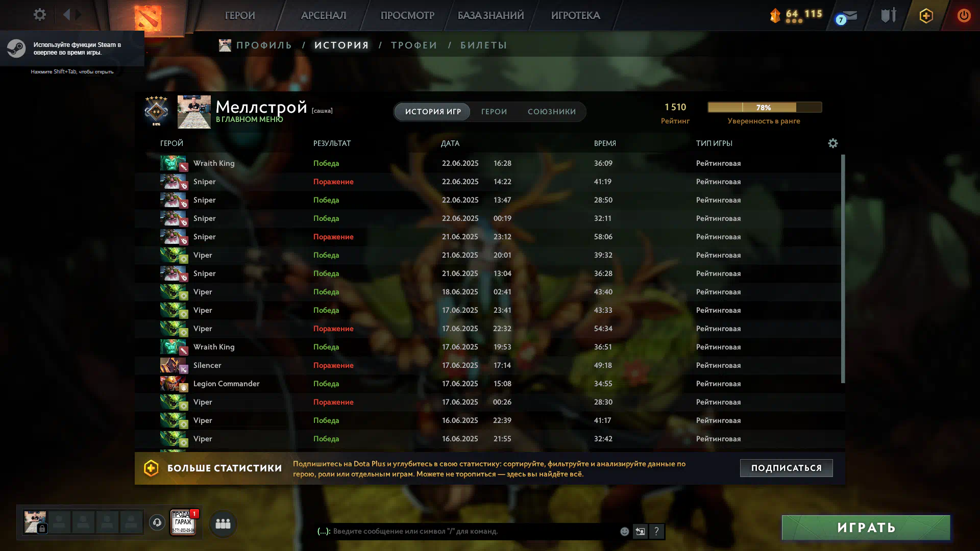The image size is (980, 551).
Task: Open the Viper match lasting 54:34
Action: (487, 329)
